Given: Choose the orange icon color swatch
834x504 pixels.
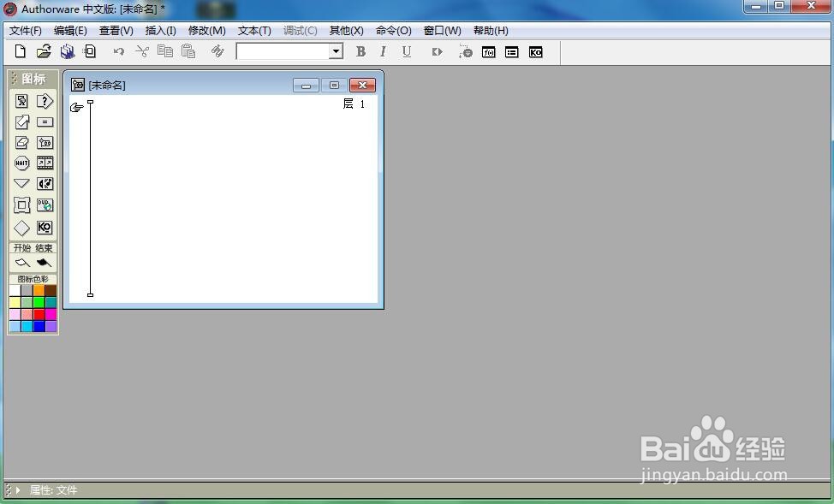Looking at the screenshot, I should [x=39, y=291].
